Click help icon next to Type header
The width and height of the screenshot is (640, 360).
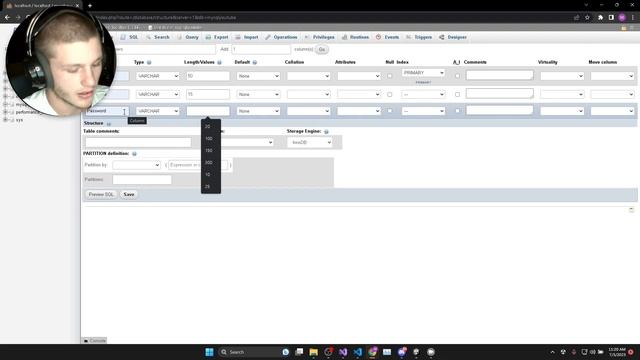149,62
